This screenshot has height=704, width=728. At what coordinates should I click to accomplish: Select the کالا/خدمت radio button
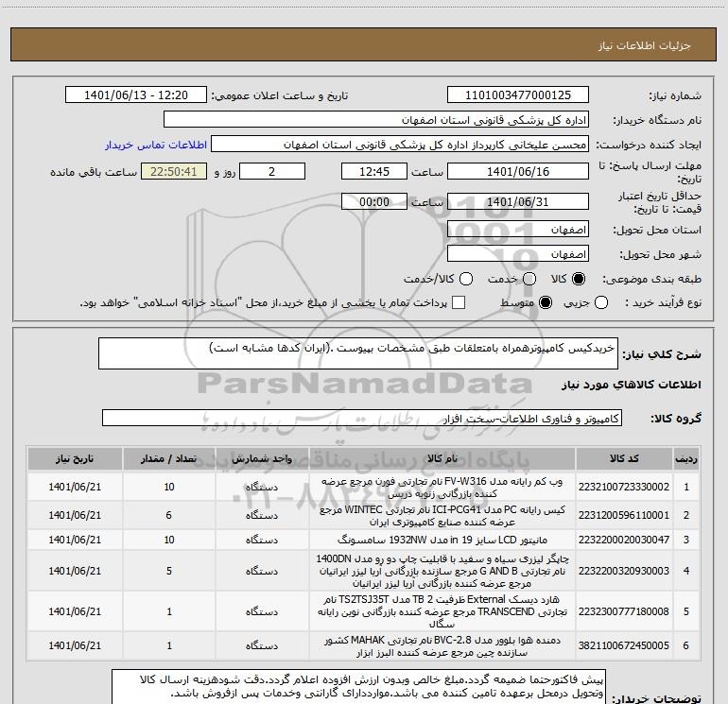pos(466,279)
